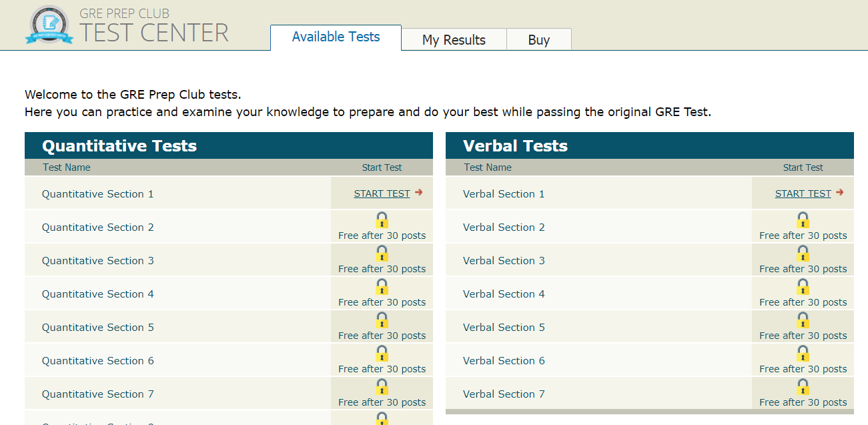Select the padlock beside Verbal Section 4
The height and width of the screenshot is (425, 868).
[x=803, y=287]
